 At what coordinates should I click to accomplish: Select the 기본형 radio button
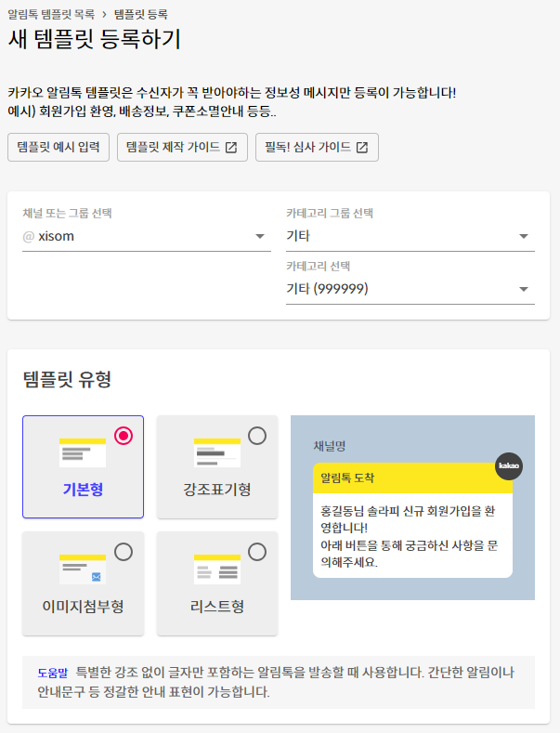124,436
